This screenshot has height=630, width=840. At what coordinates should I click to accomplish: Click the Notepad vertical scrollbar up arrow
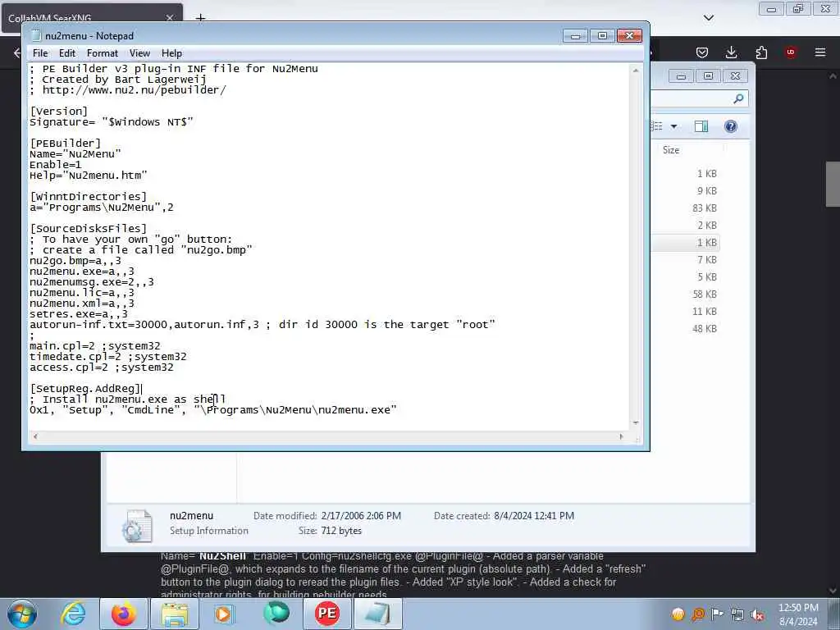[636, 71]
